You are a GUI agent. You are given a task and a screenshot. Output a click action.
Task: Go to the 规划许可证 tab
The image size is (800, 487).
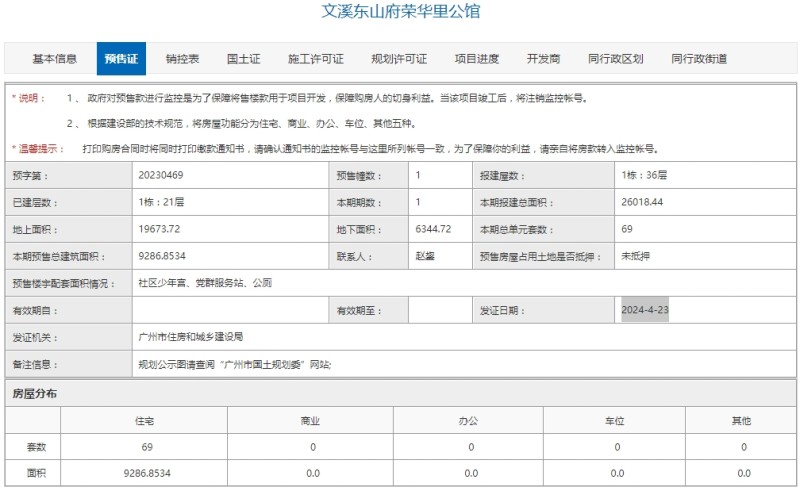tap(399, 59)
